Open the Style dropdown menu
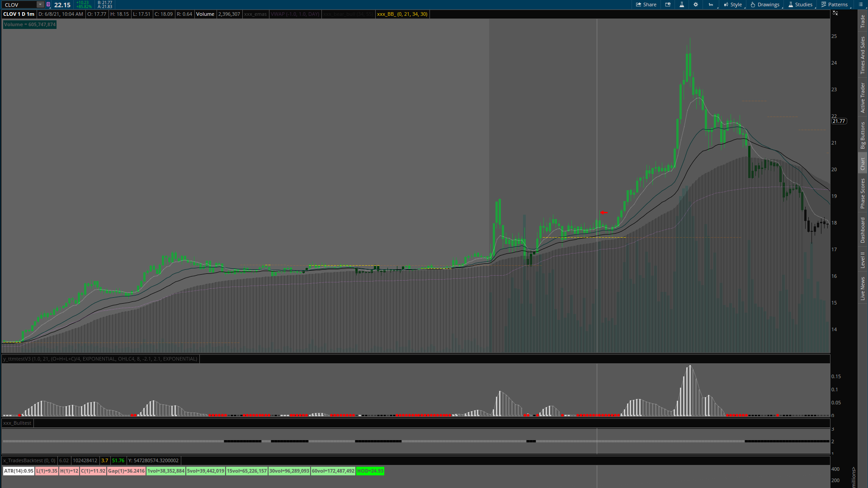 point(733,5)
